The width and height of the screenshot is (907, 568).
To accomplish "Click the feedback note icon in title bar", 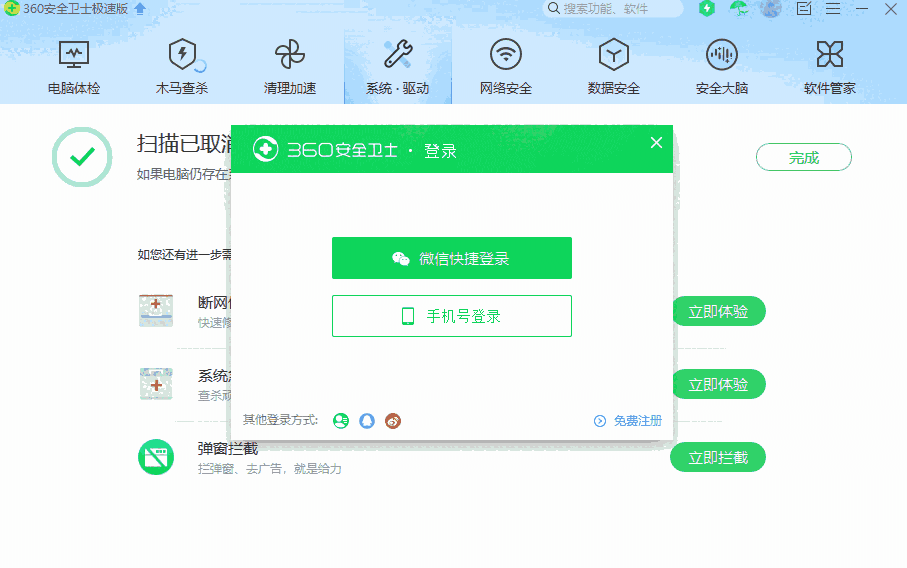I will (x=803, y=8).
